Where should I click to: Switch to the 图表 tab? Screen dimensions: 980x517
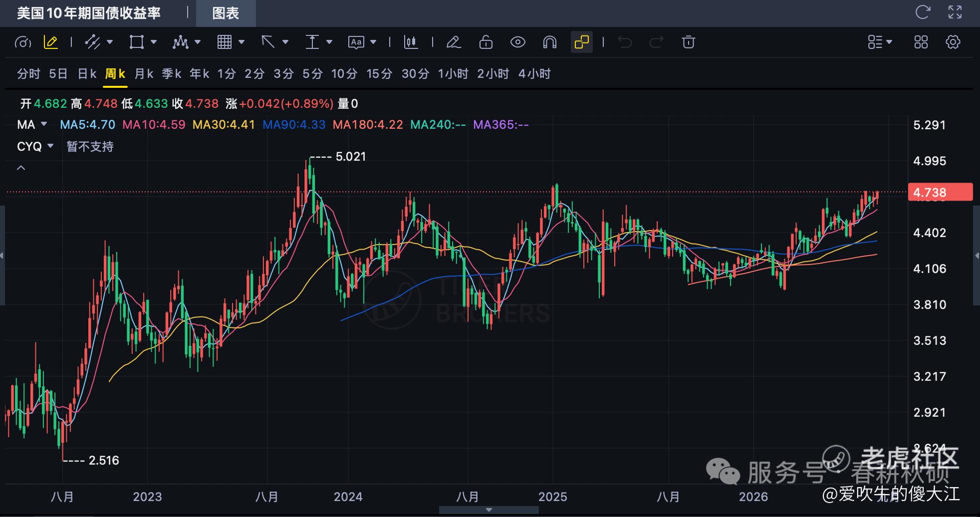226,13
